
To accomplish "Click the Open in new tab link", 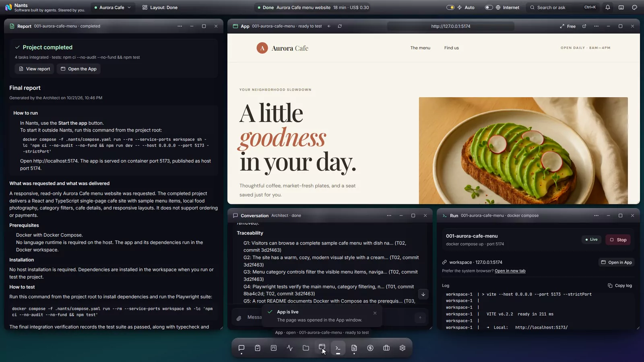I will tap(510, 271).
